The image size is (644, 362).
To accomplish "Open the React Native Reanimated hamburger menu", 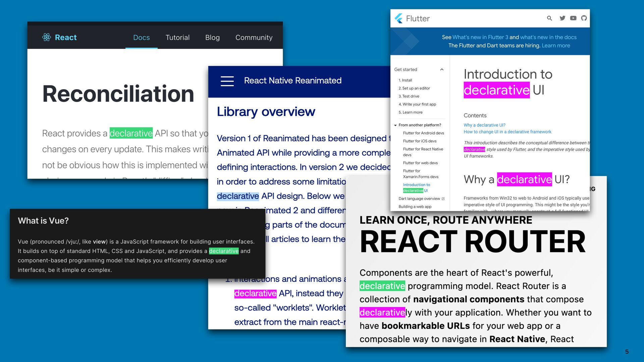I will tap(227, 81).
